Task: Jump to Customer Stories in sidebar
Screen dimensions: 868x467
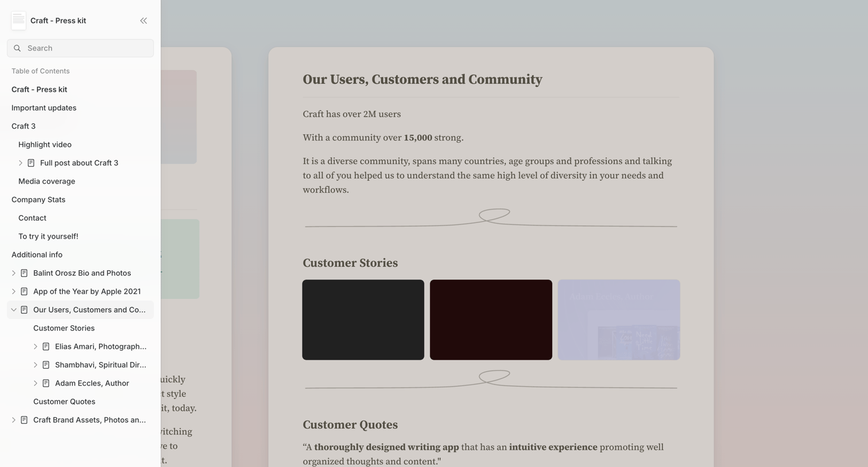Action: [64, 328]
